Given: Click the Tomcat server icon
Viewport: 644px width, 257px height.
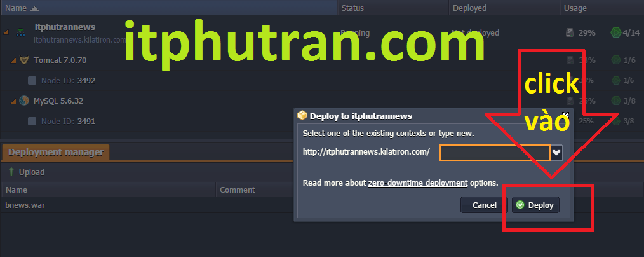Looking at the screenshot, I should pyautogui.click(x=24, y=60).
